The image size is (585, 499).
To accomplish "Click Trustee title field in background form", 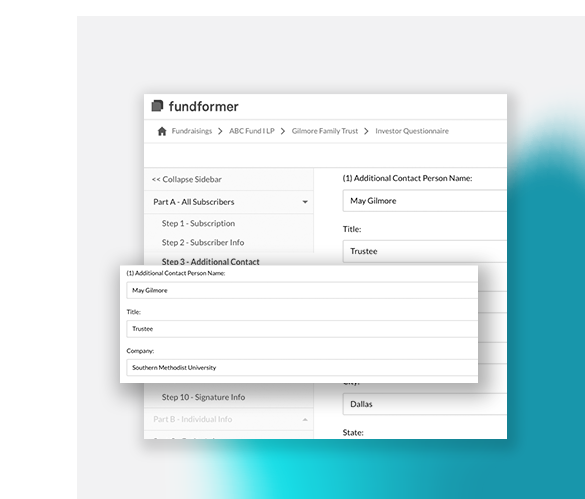I will (425, 251).
